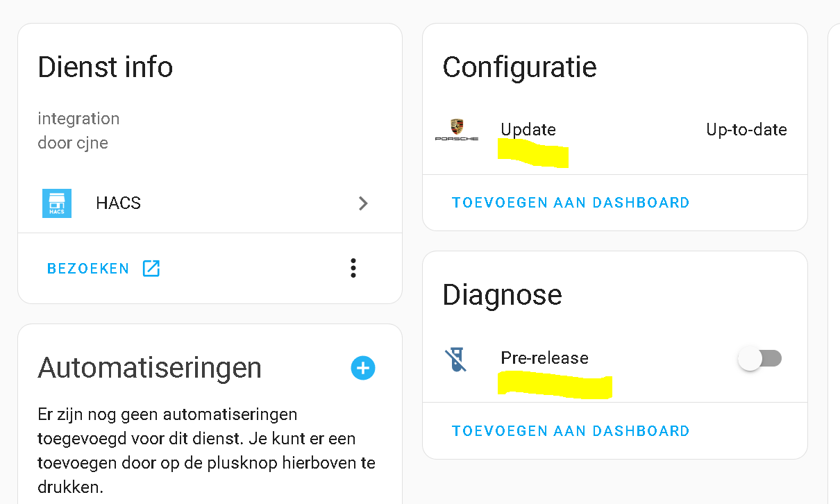The image size is (840, 504).
Task: Click the Dienst info heading
Action: click(x=106, y=67)
